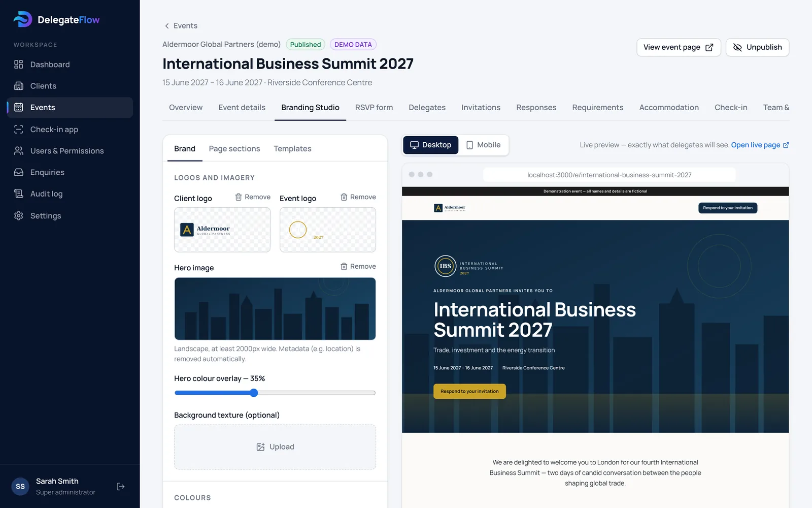
Task: Click the event logo thumbnail
Action: click(x=328, y=230)
